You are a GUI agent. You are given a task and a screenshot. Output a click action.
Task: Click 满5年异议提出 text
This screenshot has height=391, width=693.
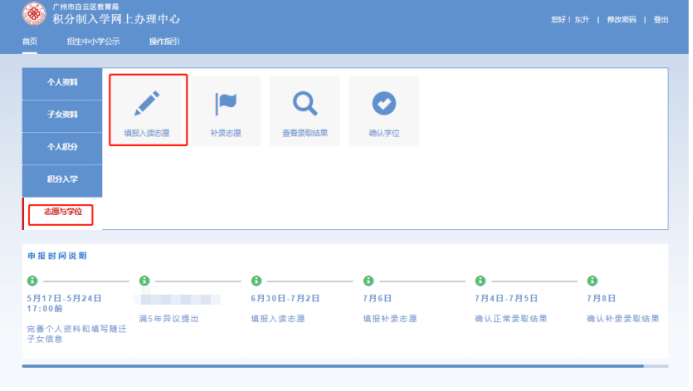(x=169, y=319)
